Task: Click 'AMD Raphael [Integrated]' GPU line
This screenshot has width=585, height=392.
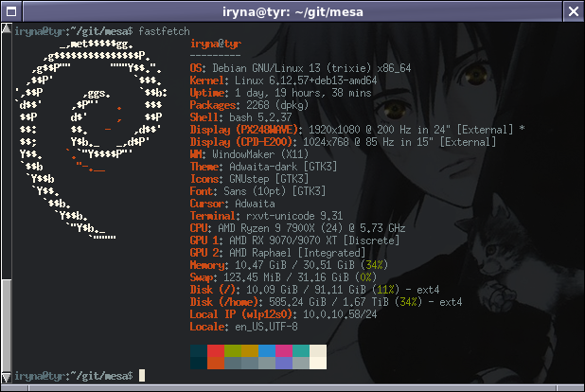Action: 297,253
